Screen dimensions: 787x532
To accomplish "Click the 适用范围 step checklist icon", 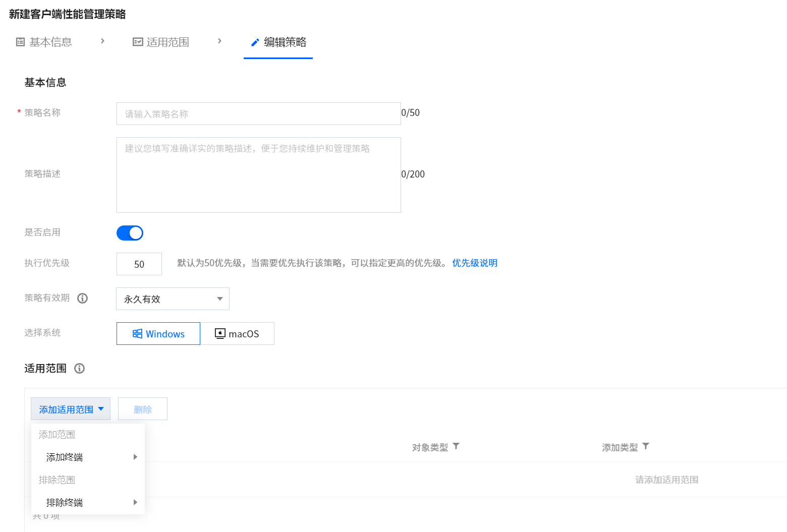I will pyautogui.click(x=138, y=42).
